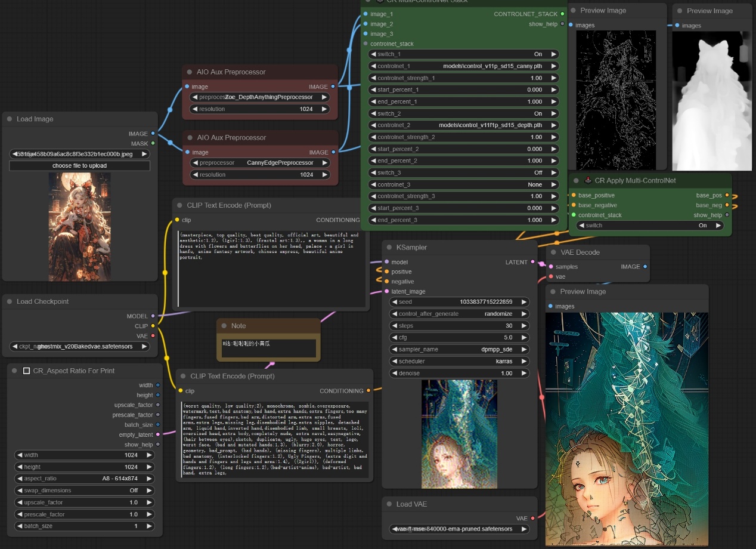Toggle swap_dimensions in the aspect ratio node
This screenshot has height=549, width=756.
pos(84,491)
